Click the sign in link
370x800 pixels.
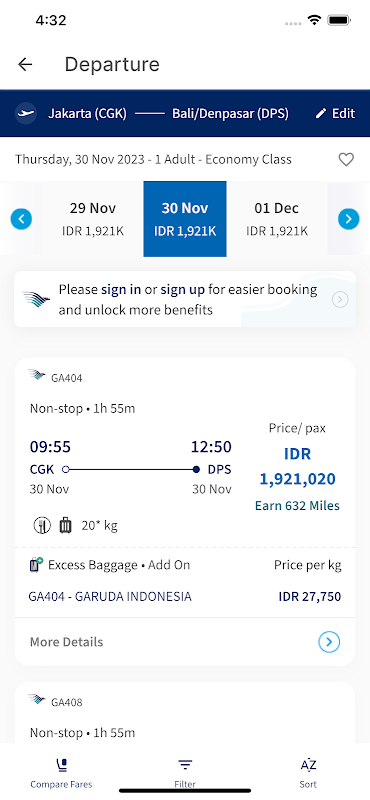coord(121,290)
